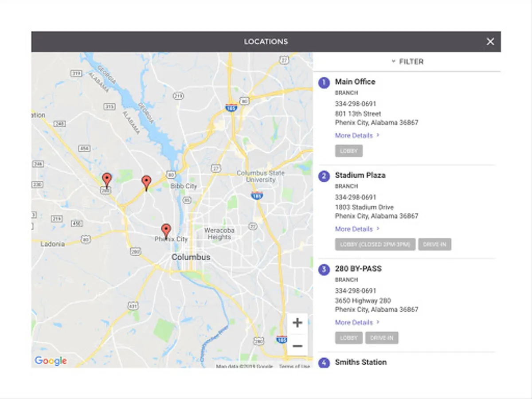Viewport: 532px width, 399px height.
Task: Click the Bibb City map label
Action: (184, 186)
